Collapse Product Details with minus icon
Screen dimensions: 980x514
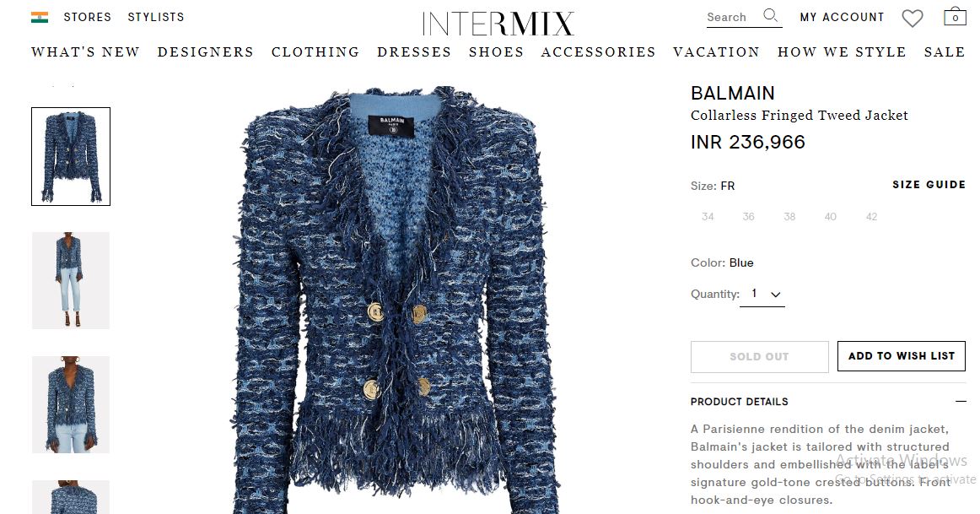pos(961,402)
